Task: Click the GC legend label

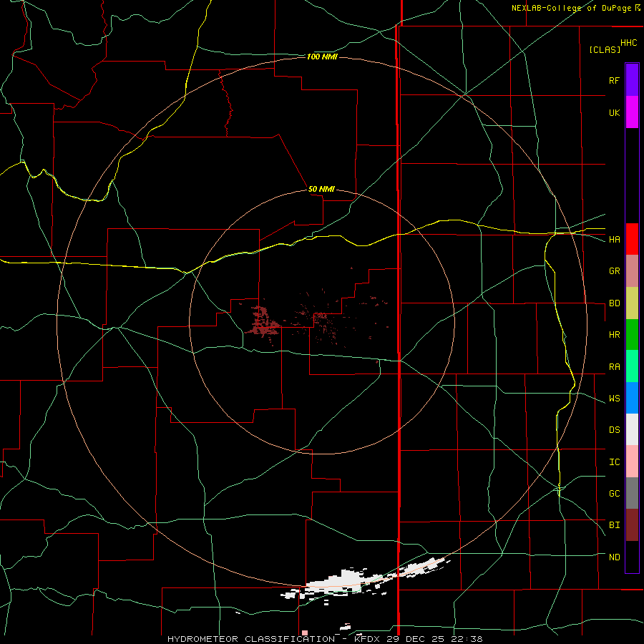Action: pos(614,494)
